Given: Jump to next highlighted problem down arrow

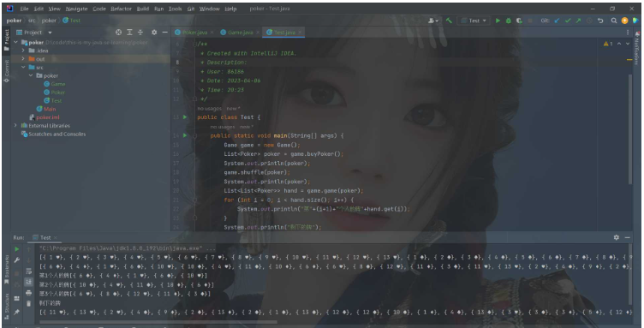Looking at the screenshot, I should [x=628, y=44].
